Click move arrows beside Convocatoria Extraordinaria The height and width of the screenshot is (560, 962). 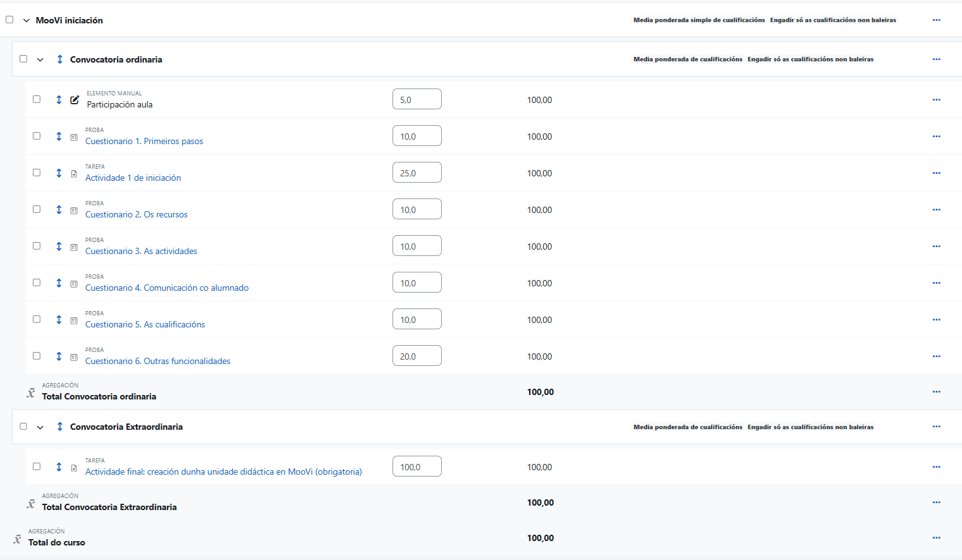(x=59, y=427)
